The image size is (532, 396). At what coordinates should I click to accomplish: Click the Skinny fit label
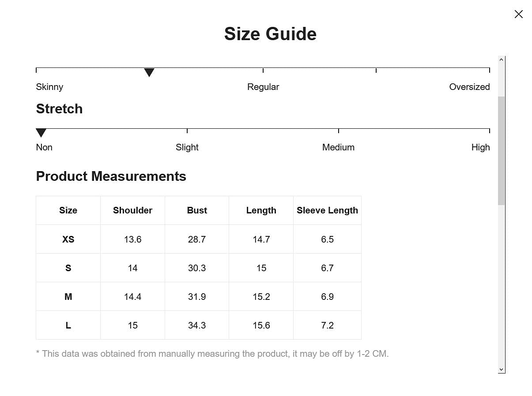(x=49, y=87)
